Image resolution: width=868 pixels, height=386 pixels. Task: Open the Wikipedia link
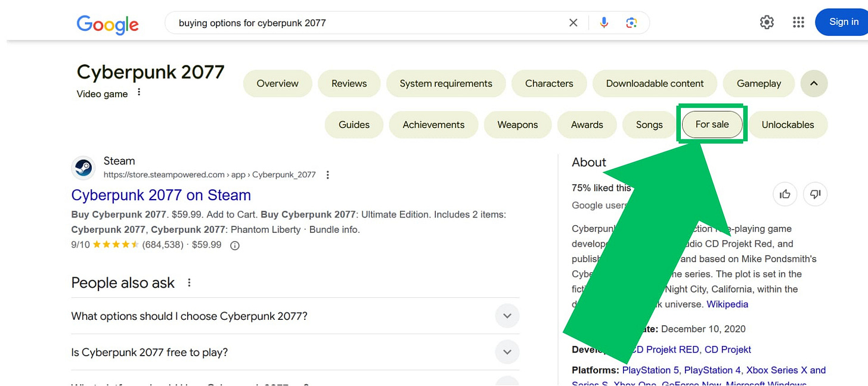pyautogui.click(x=727, y=304)
